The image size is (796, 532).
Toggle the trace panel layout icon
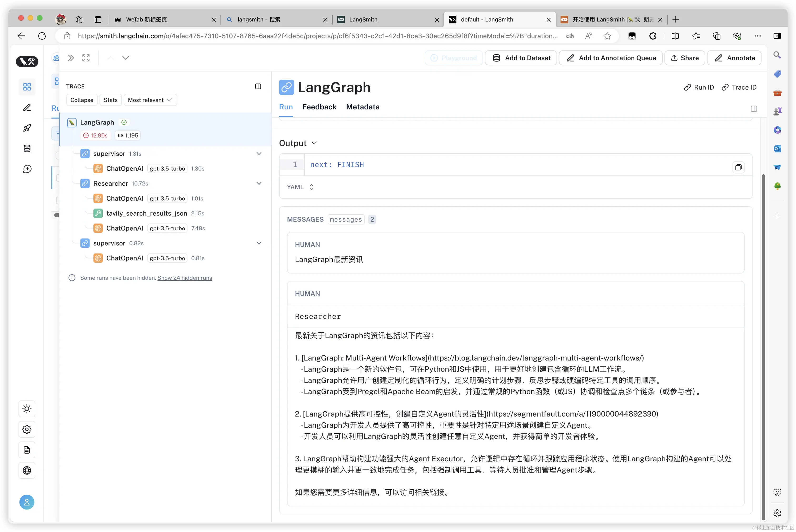258,87
